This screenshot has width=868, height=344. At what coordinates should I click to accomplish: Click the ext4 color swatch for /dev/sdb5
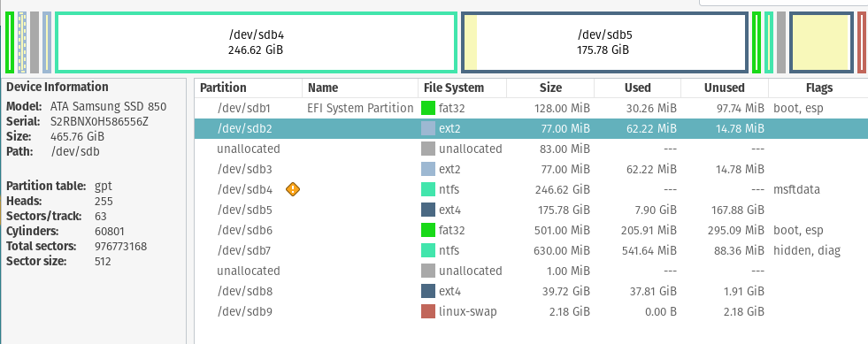428,210
